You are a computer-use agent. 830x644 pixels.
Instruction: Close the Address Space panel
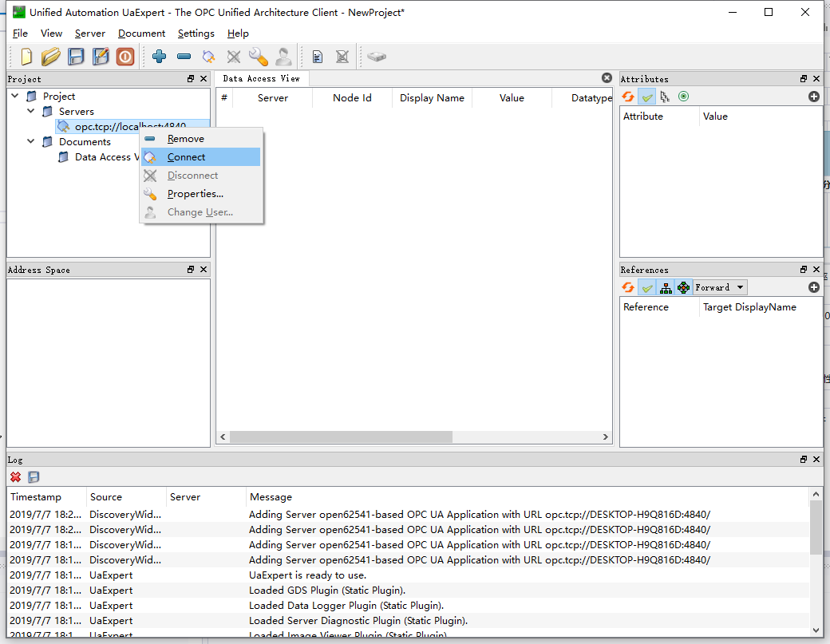coord(204,270)
